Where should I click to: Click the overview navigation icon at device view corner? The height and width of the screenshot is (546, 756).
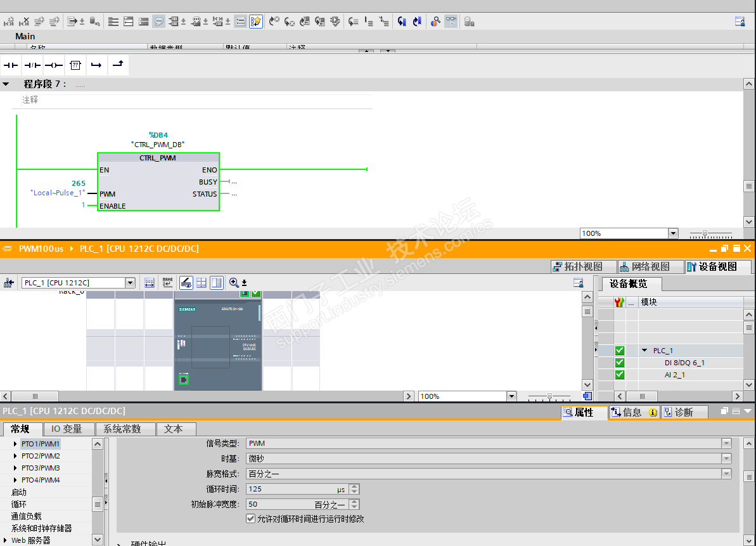[x=587, y=396]
